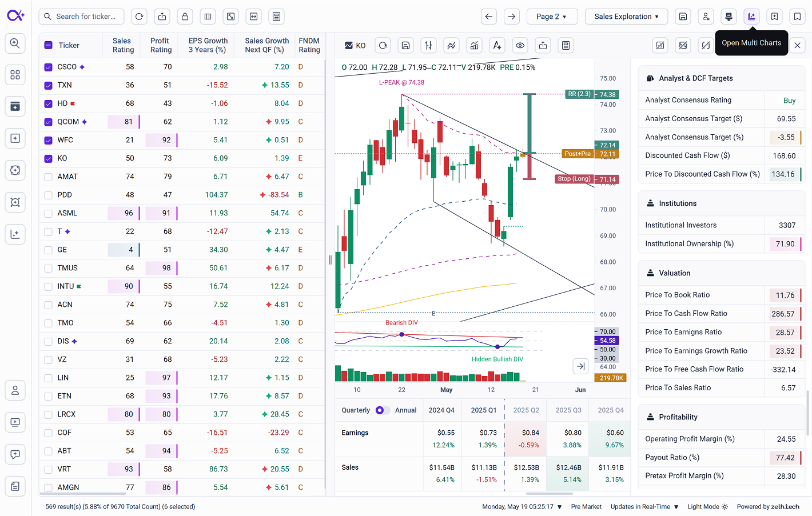812x516 pixels.
Task: Click the Stop (Long) price label
Action: 574,179
